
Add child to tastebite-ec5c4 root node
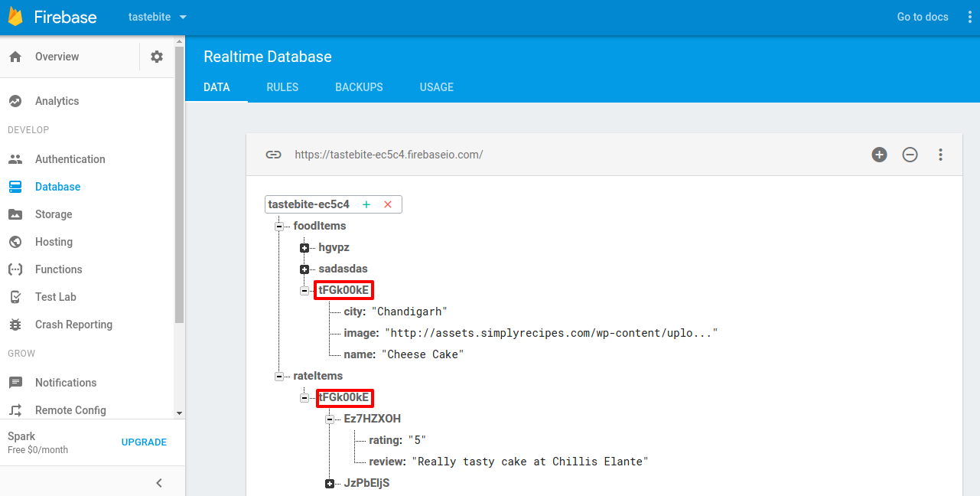pos(366,204)
